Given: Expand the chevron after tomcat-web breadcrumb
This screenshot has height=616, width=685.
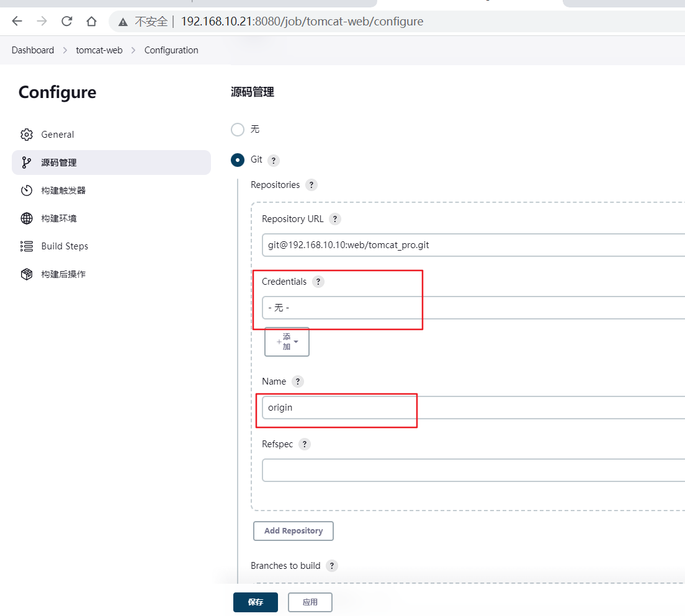Looking at the screenshot, I should (133, 50).
